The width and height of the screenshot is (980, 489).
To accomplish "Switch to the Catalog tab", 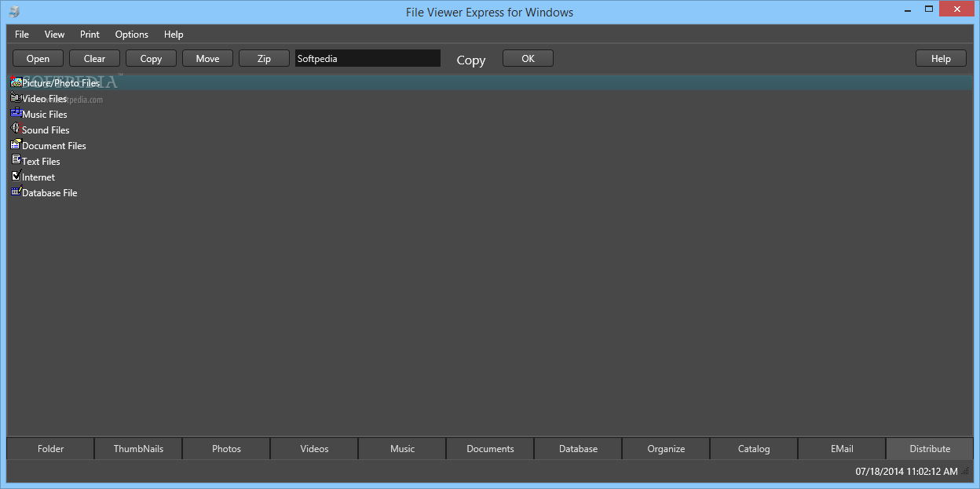I will coord(754,448).
